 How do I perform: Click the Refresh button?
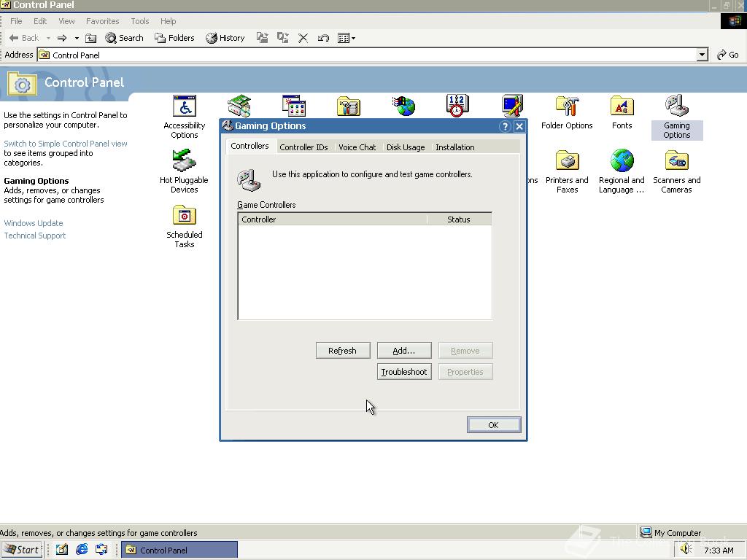click(343, 351)
